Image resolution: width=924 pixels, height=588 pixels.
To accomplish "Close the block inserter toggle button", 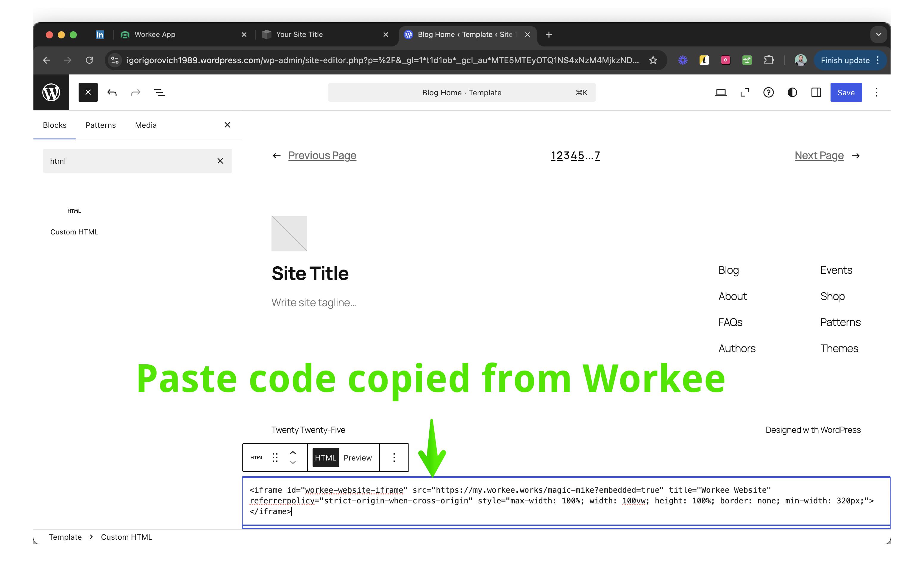I will pos(88,93).
